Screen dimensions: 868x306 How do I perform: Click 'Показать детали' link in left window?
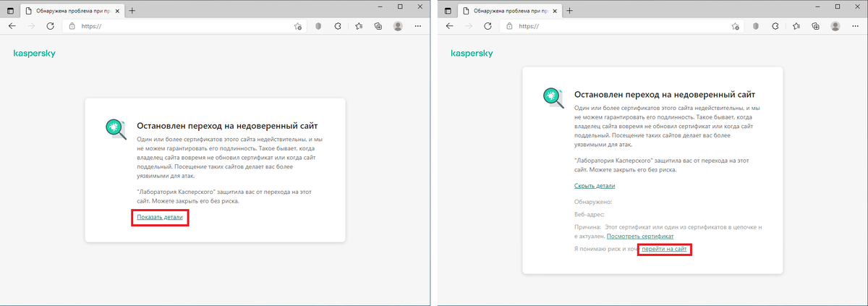(160, 217)
